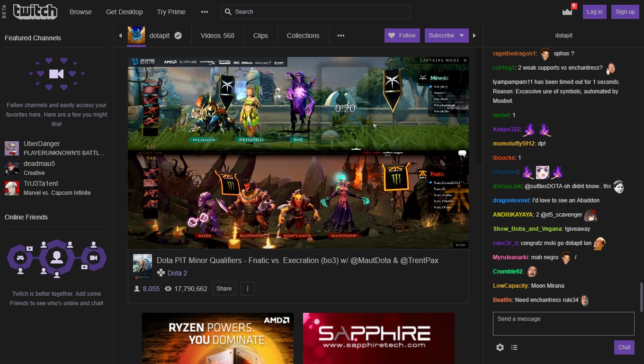The height and width of the screenshot is (364, 644).
Task: Open the top navigation more menu
Action: 205,12
